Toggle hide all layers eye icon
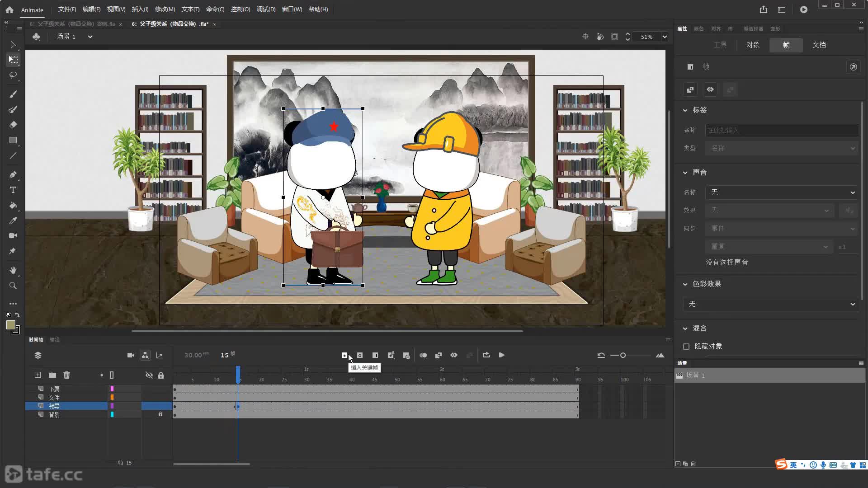The width and height of the screenshot is (868, 488). pyautogui.click(x=149, y=375)
